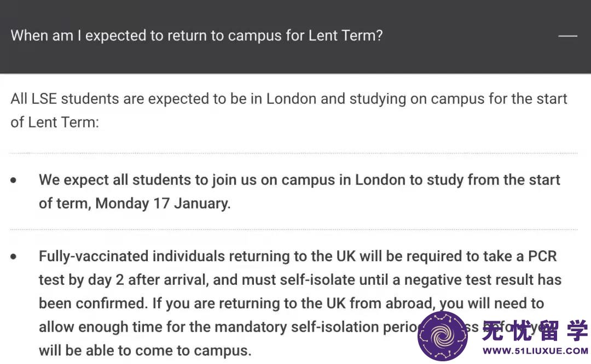Click the 'When am I expected to return' heading
Screen dimensions: 591x364
pyautogui.click(x=196, y=36)
